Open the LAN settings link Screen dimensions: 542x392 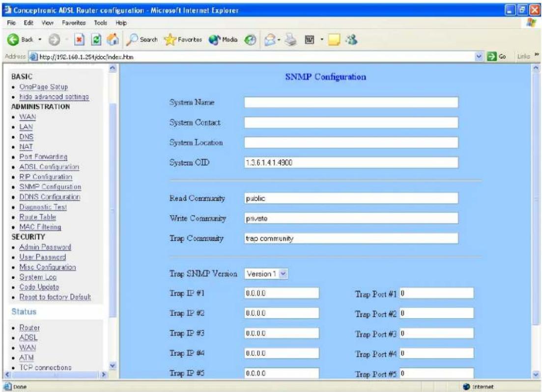coord(26,127)
